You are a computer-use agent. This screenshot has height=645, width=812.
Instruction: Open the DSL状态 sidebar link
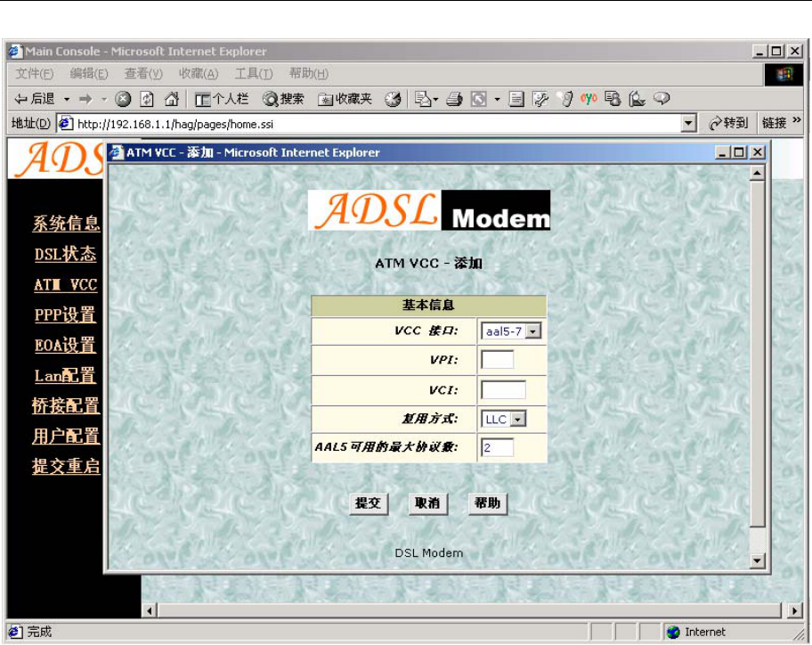[65, 254]
